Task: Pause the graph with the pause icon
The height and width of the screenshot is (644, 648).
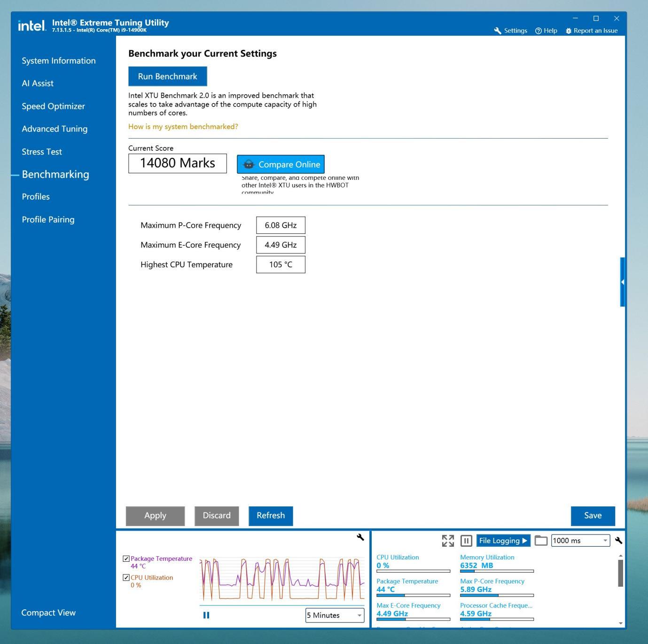Action: click(x=206, y=615)
